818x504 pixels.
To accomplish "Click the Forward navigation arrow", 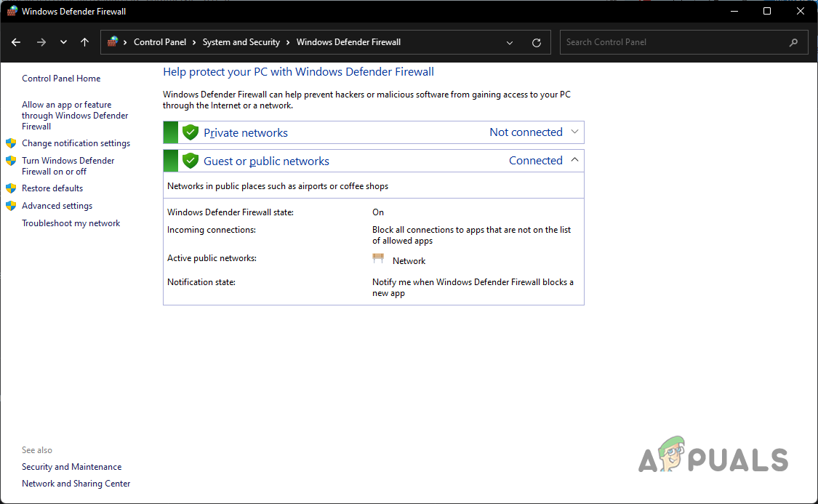I will point(41,42).
